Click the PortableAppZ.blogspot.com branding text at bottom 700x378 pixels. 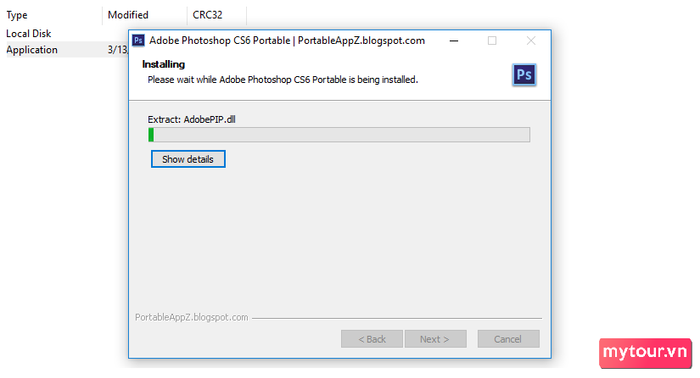192,317
